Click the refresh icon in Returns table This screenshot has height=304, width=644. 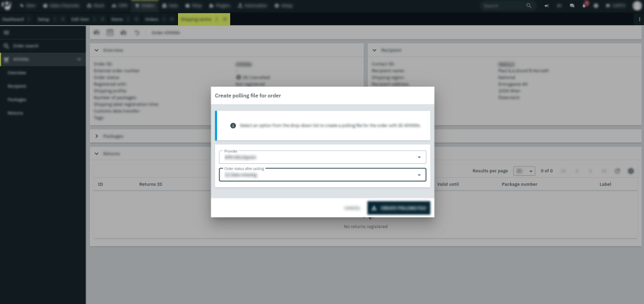click(618, 171)
